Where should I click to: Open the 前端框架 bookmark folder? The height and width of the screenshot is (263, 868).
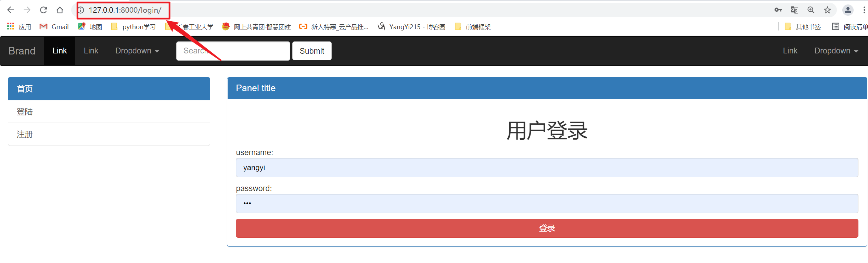click(x=473, y=27)
